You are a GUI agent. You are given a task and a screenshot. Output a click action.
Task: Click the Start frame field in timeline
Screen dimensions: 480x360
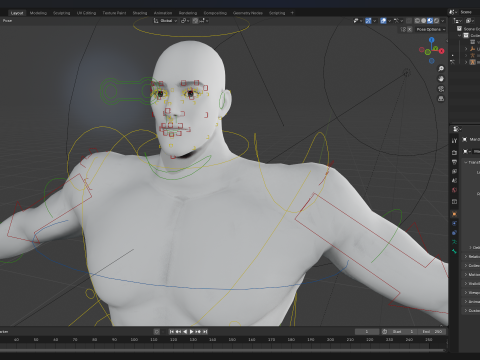tap(403, 332)
